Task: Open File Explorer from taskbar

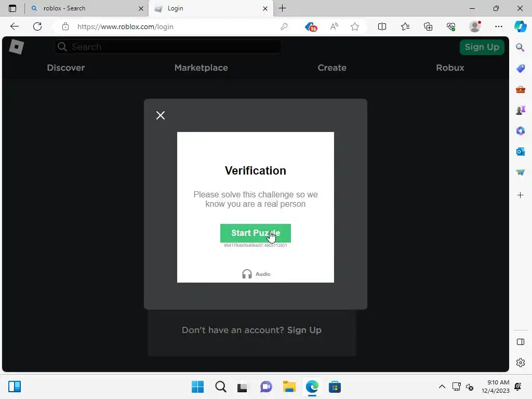Action: 289,387
